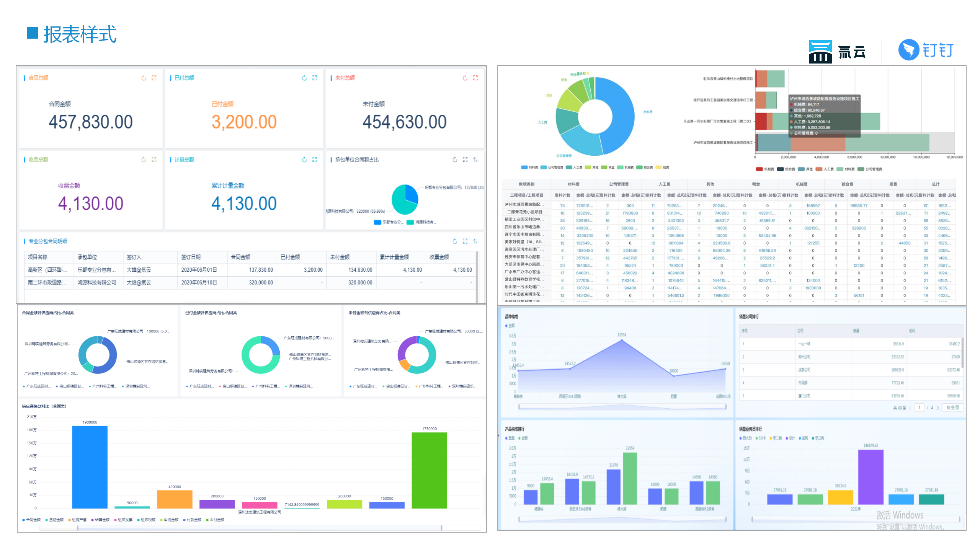
Task: Click the 1900000 blue bar
Action: 90,467
